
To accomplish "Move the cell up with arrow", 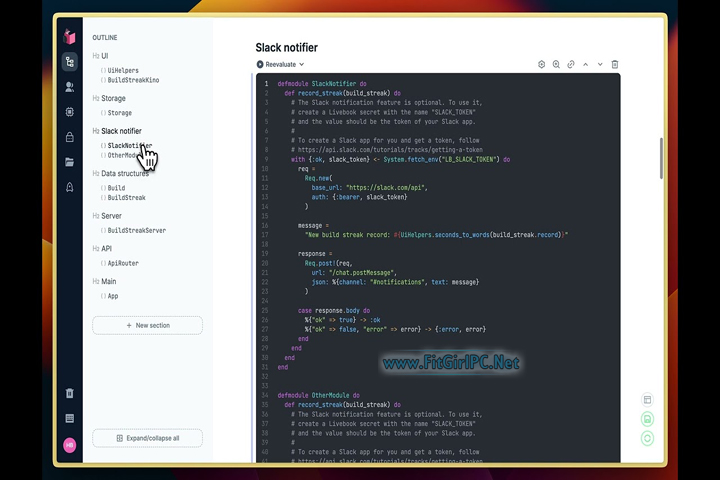I will tap(586, 64).
